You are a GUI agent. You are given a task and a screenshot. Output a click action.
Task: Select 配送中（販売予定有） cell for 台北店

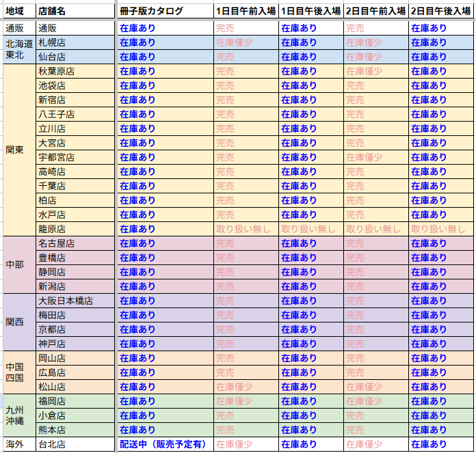tap(166, 444)
